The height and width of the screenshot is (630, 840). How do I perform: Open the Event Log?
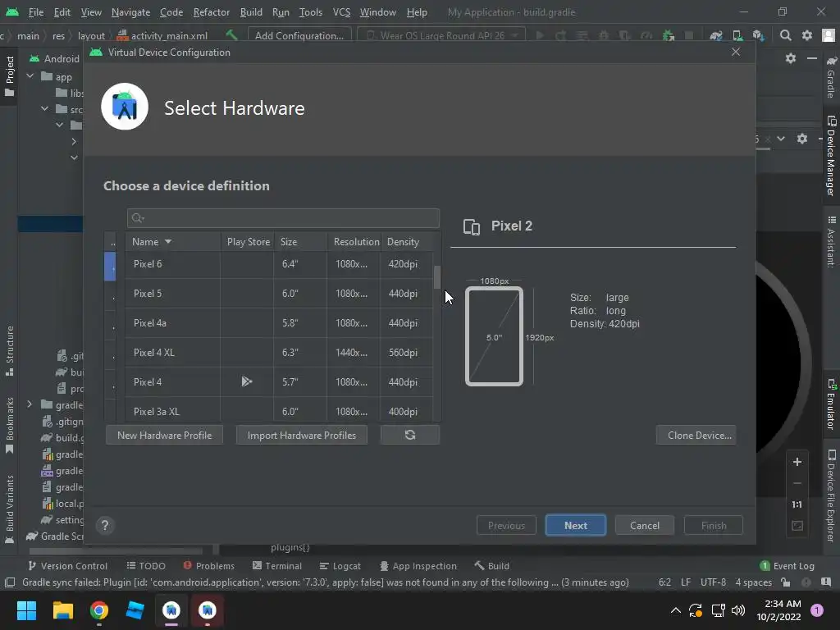pyautogui.click(x=787, y=566)
